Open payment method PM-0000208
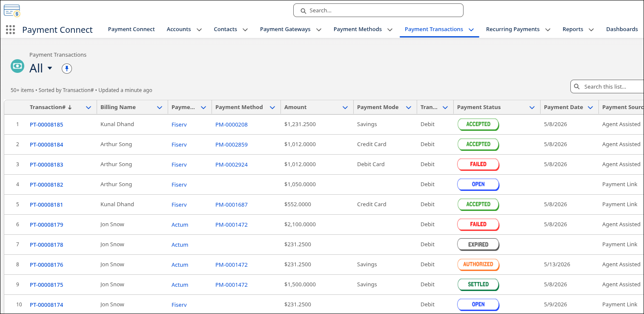Image resolution: width=644 pixels, height=314 pixels. (x=232, y=125)
